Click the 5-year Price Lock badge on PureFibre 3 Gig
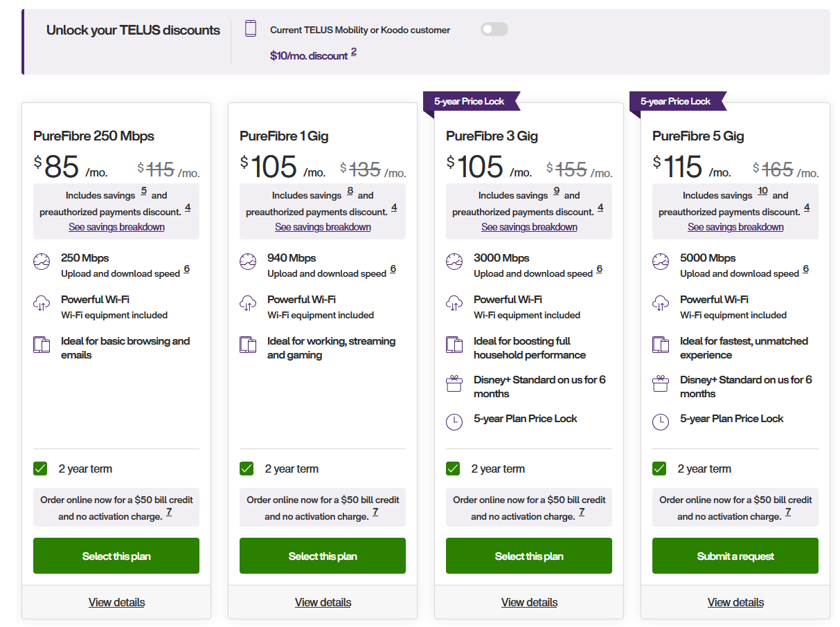The image size is (840, 627). pos(470,102)
